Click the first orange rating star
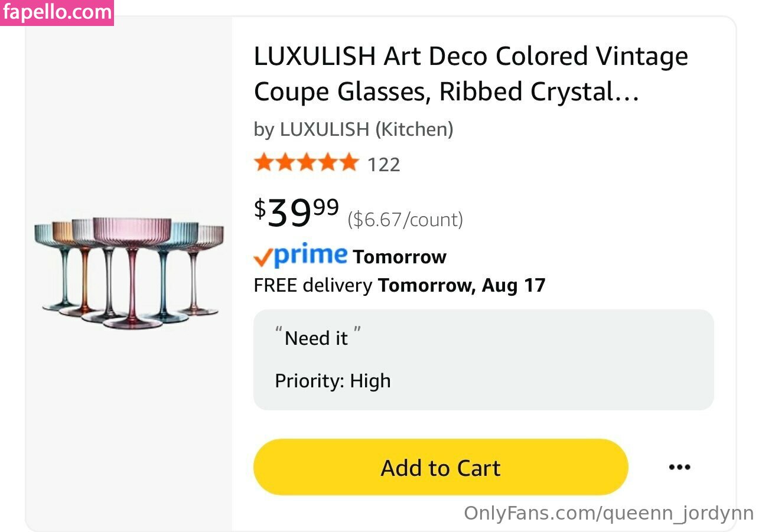 click(263, 162)
